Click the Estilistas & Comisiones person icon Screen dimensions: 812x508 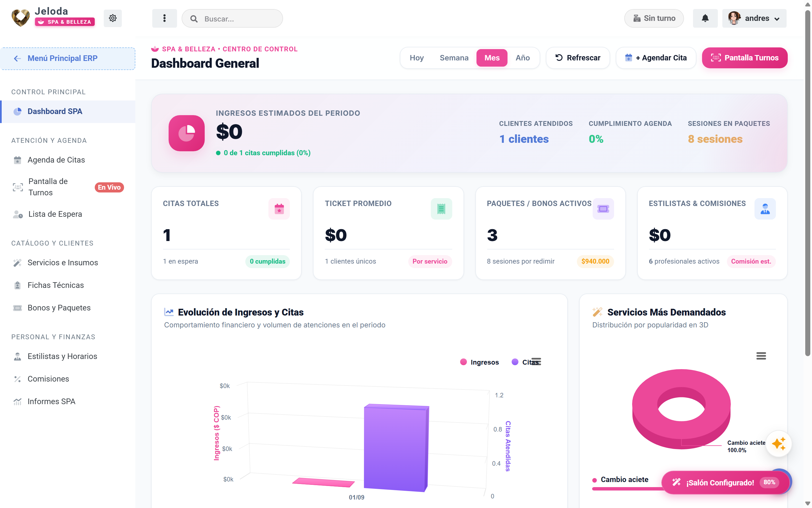click(x=765, y=209)
